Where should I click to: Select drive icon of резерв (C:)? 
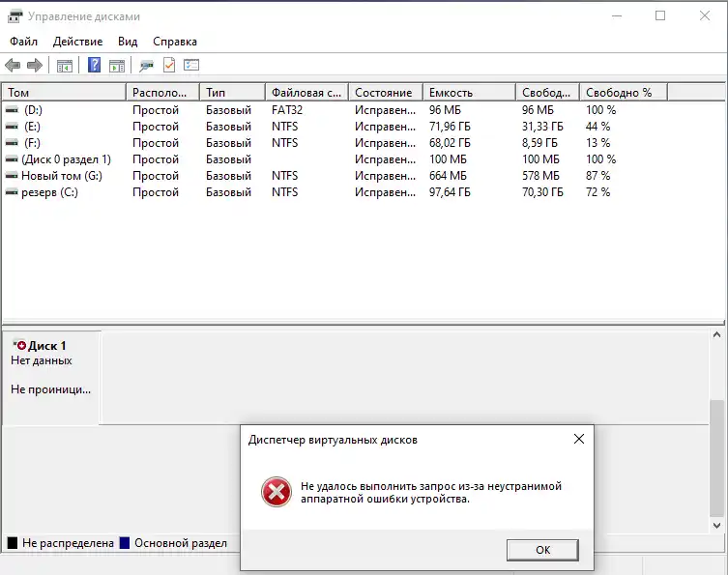click(12, 191)
